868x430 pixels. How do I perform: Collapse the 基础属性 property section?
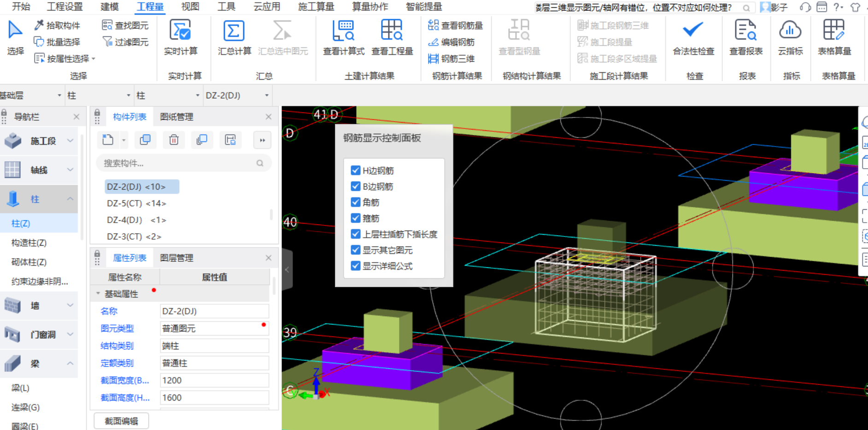[98, 294]
